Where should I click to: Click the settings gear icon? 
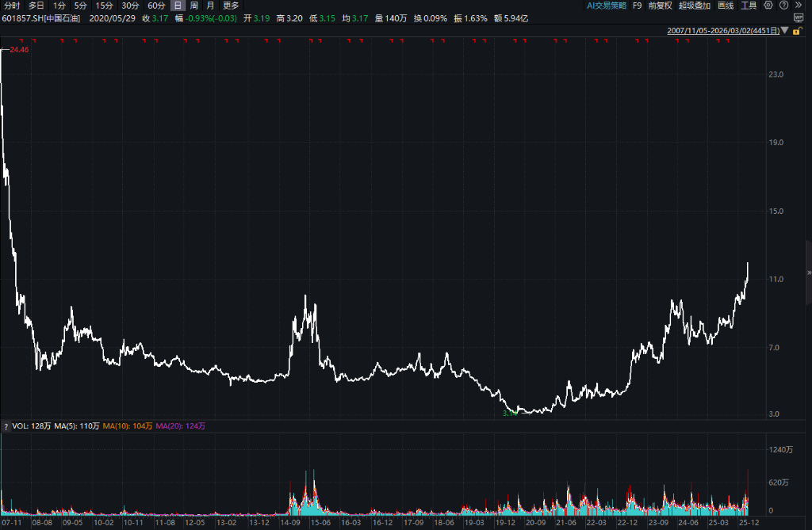768,6
